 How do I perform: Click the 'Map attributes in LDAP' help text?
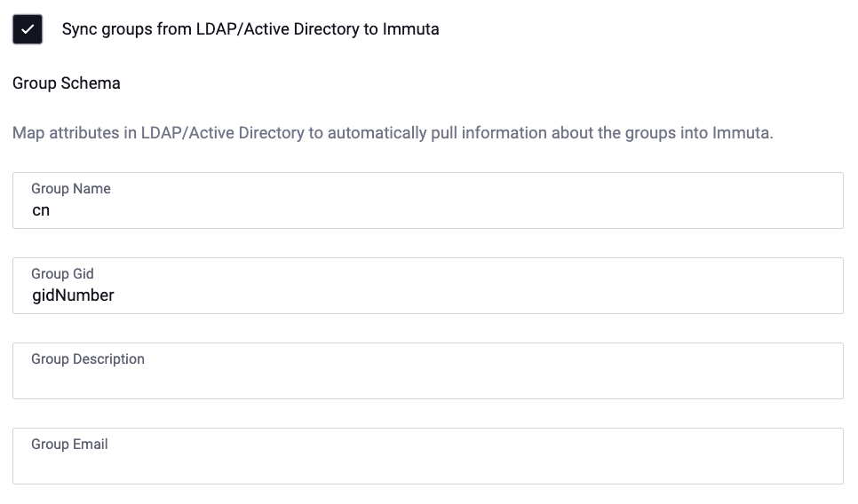(x=393, y=134)
